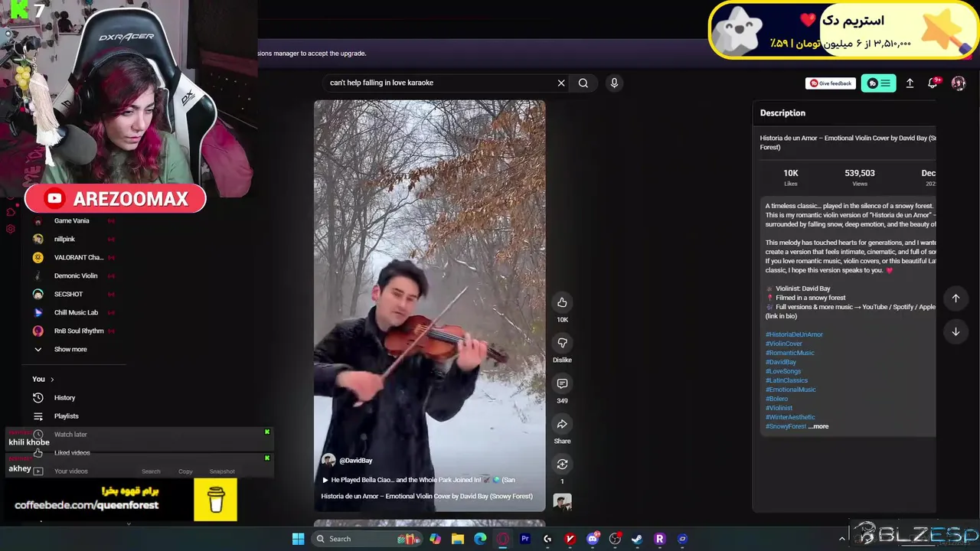Show hidden system tray icons

(842, 539)
